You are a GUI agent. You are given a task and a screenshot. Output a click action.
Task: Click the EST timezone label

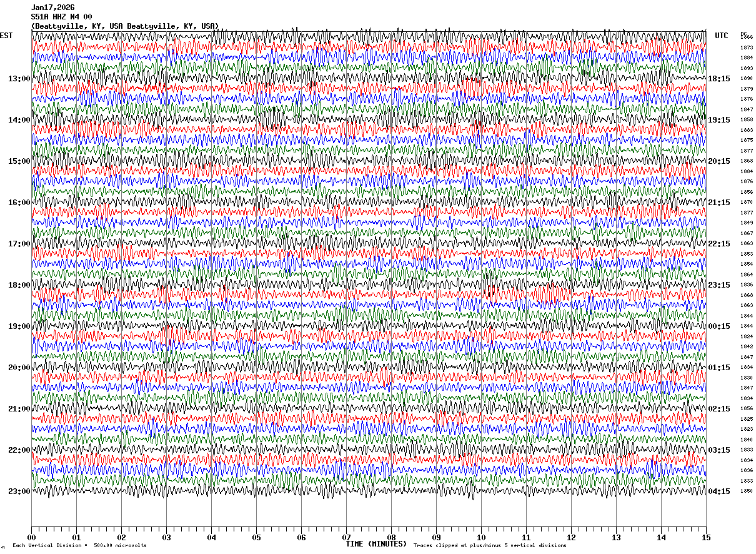coord(6,36)
